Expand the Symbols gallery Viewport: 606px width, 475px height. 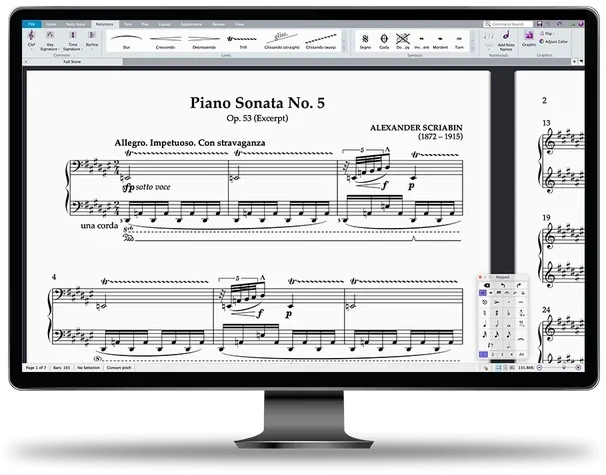pyautogui.click(x=472, y=49)
